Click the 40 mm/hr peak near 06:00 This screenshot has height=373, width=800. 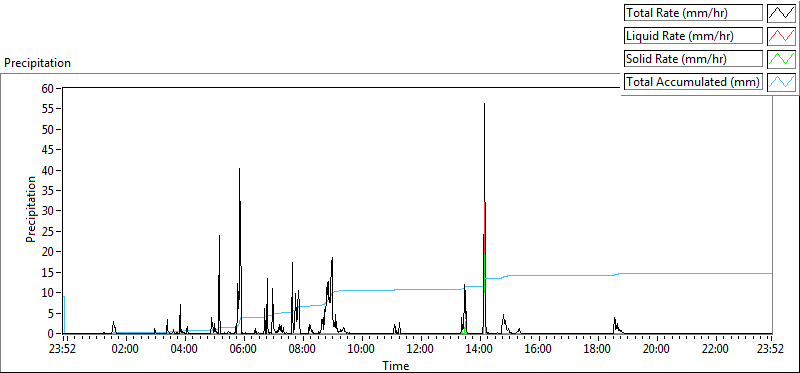[239, 169]
